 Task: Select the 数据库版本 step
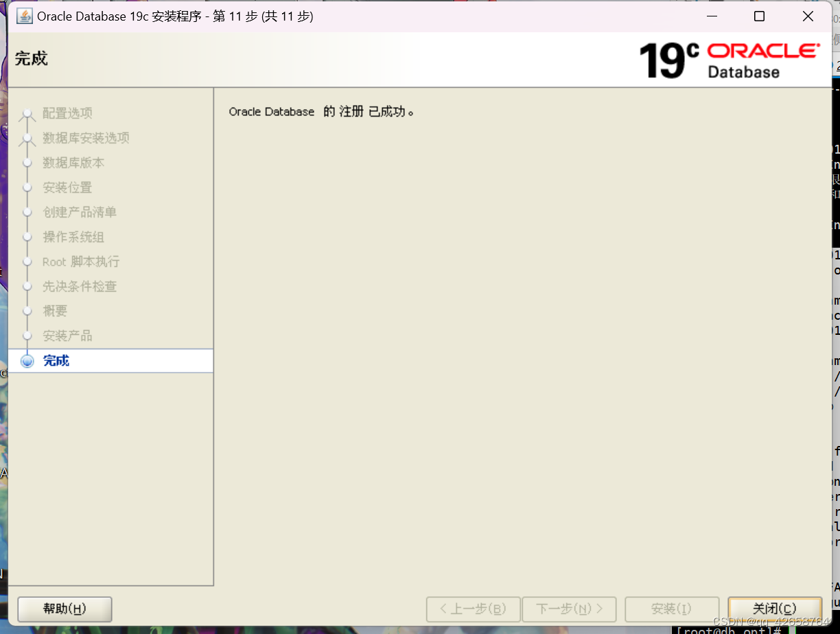(x=73, y=163)
